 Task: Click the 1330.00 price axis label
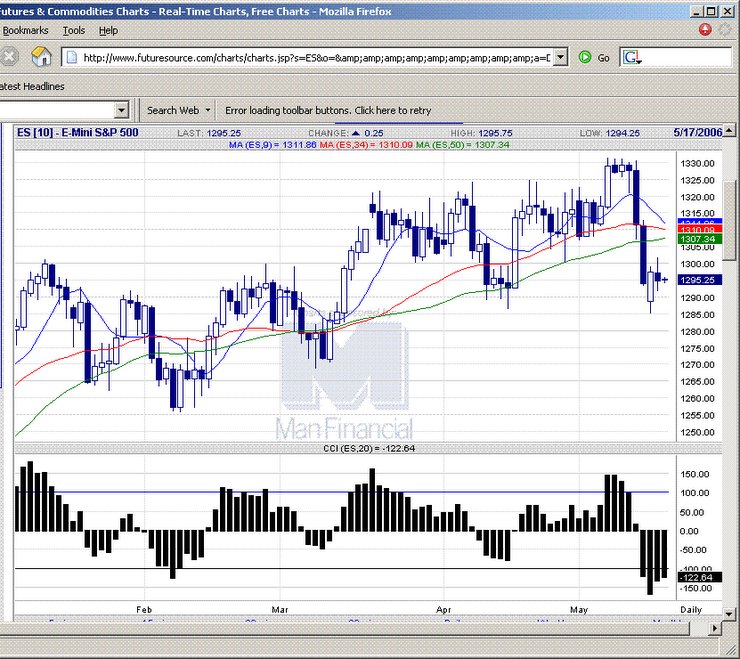tap(697, 164)
